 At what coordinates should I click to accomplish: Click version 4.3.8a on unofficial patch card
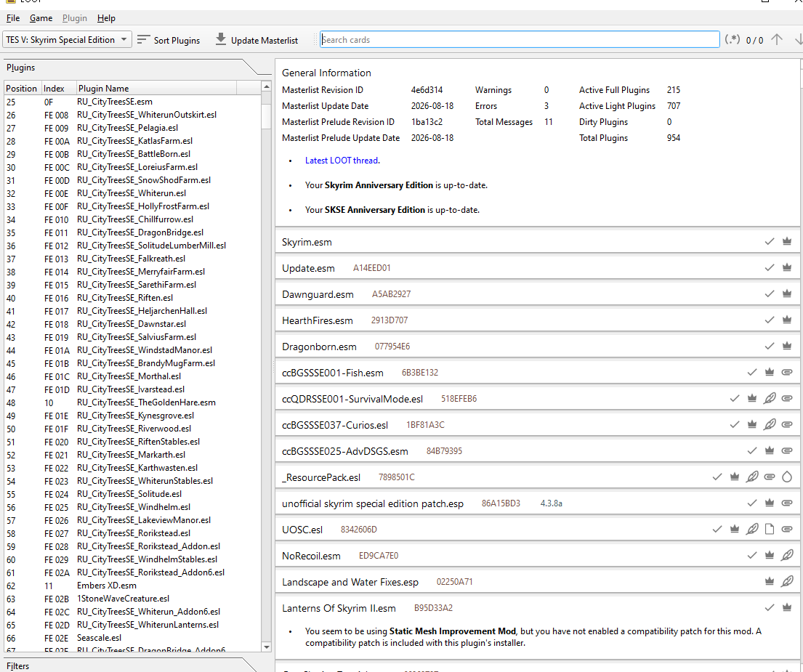(x=551, y=503)
